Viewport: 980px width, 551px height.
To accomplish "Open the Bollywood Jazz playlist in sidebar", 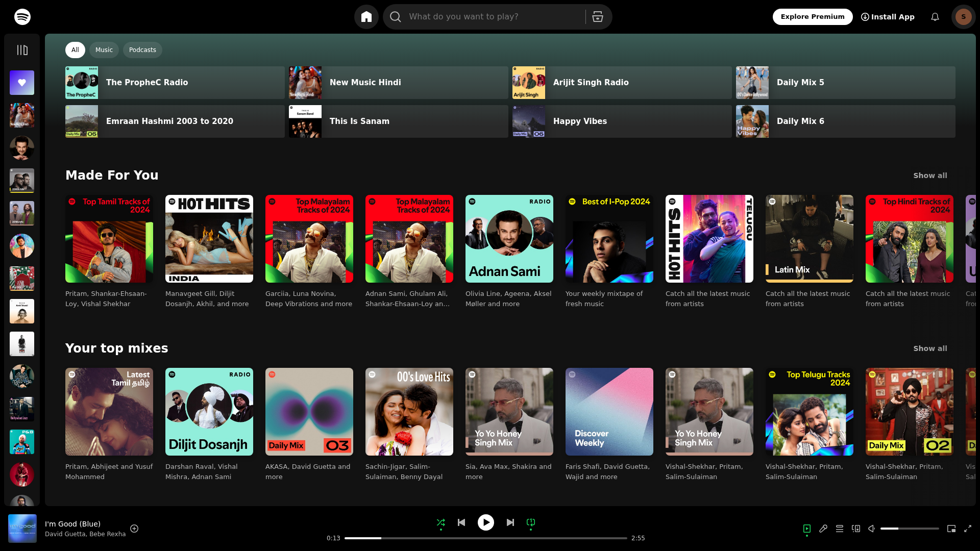I will coord(22,409).
